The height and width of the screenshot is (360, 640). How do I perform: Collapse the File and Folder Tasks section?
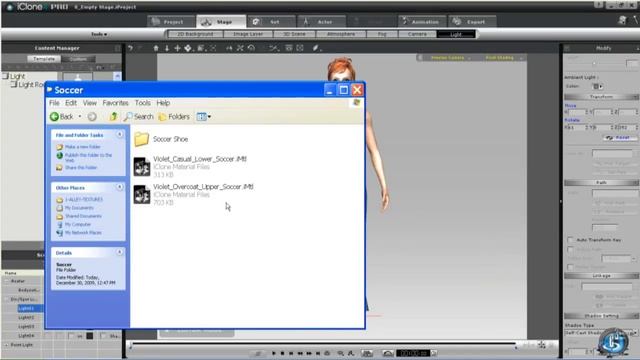(120, 134)
